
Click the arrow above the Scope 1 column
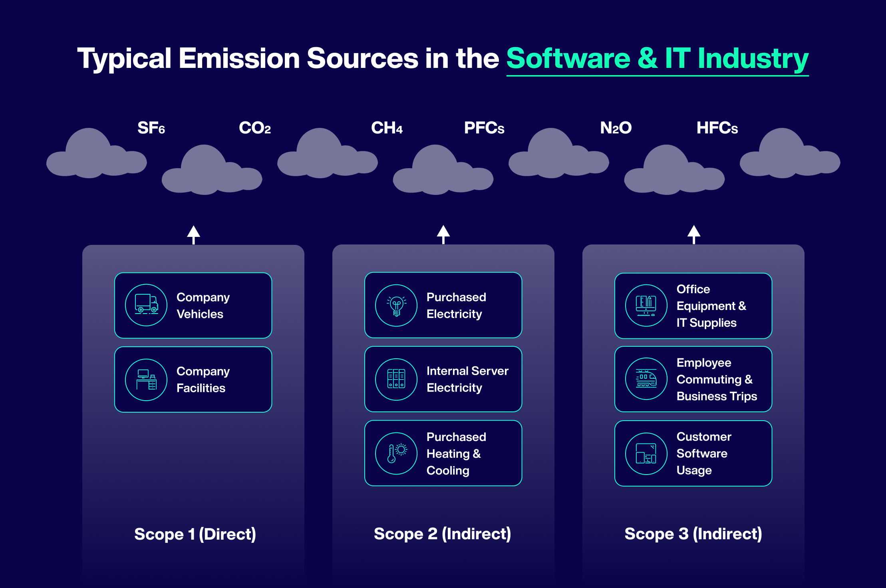[194, 235]
